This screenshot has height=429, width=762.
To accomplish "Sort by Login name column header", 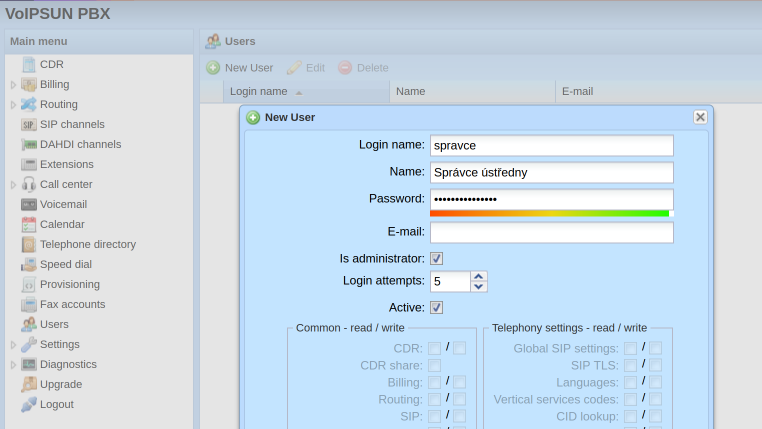I will (306, 91).
